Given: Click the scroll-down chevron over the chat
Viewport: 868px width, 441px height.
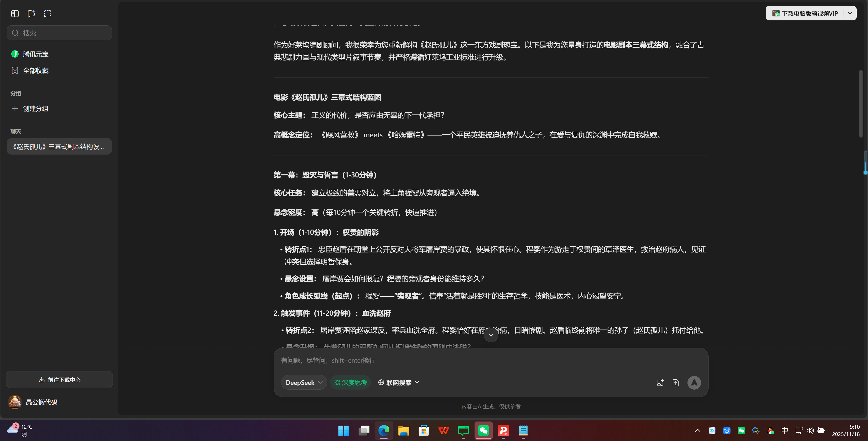Looking at the screenshot, I should click(491, 335).
